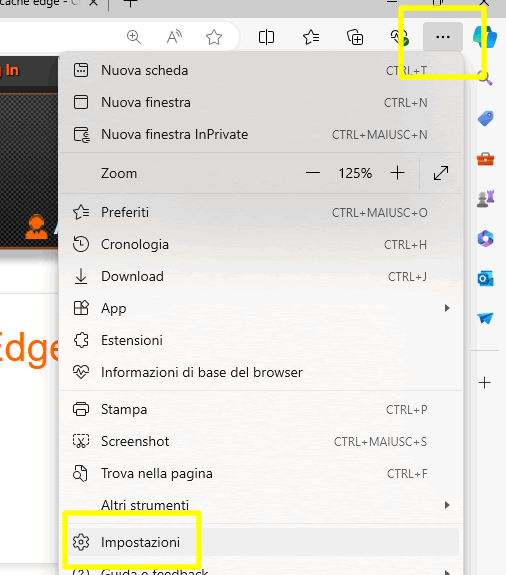The width and height of the screenshot is (506, 575).
Task: Open the Shopping tag sidebar icon
Action: [x=485, y=118]
